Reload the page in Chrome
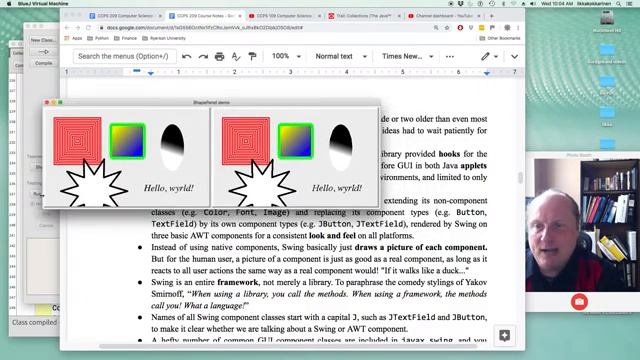 pos(88,27)
